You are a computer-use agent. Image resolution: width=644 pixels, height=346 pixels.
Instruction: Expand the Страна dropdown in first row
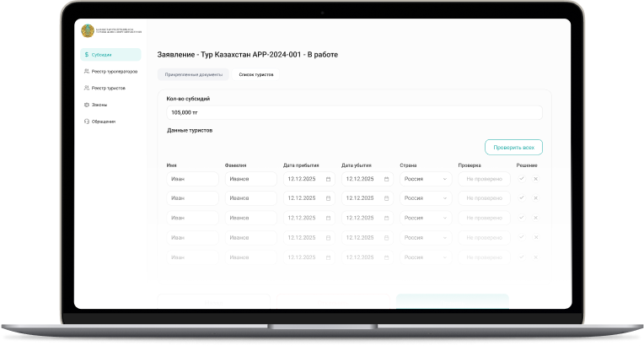click(x=445, y=179)
